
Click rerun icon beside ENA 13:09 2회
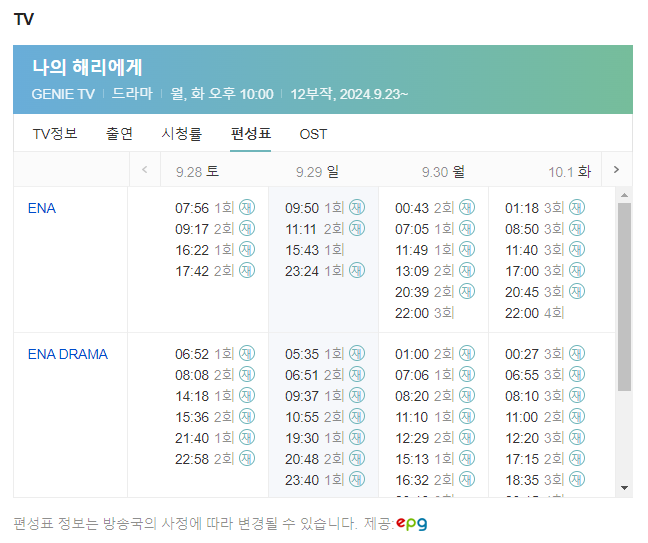click(x=467, y=271)
